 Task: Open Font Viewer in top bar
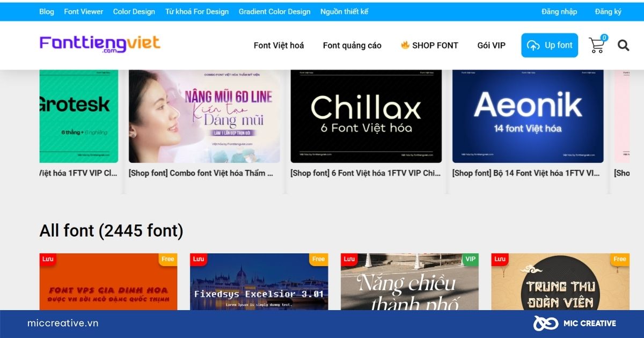[x=83, y=11]
